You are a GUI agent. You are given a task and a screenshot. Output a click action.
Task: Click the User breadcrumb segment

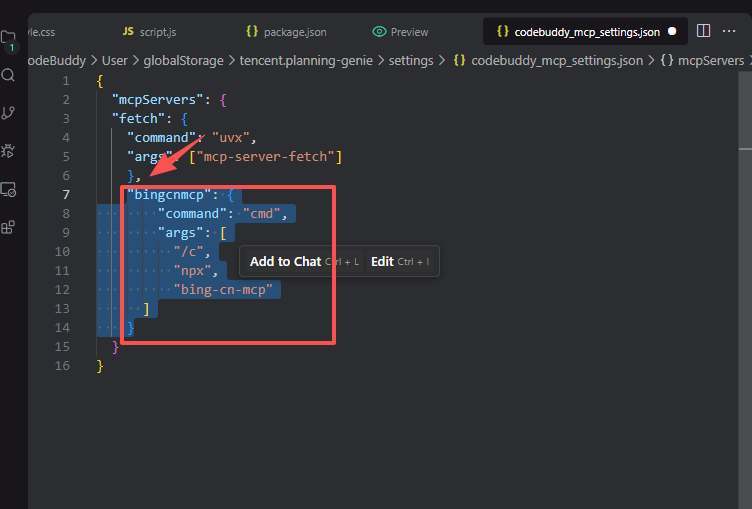(115, 60)
